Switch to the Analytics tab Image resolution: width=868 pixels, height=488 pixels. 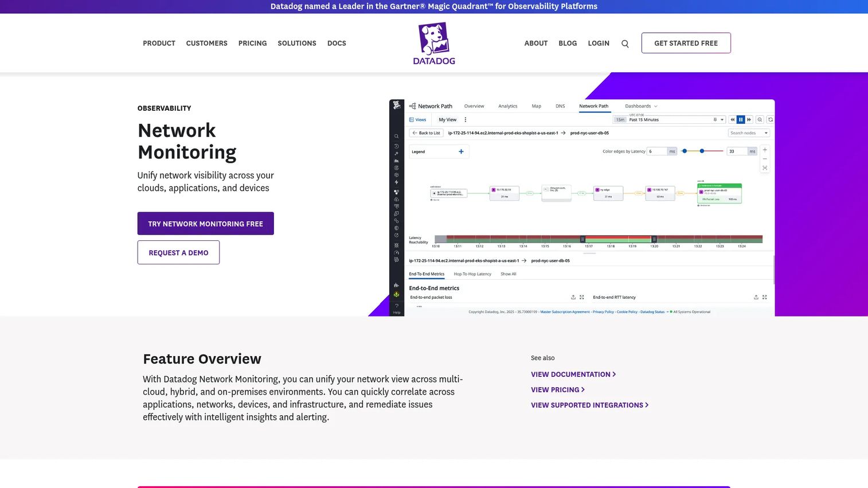[x=508, y=106]
